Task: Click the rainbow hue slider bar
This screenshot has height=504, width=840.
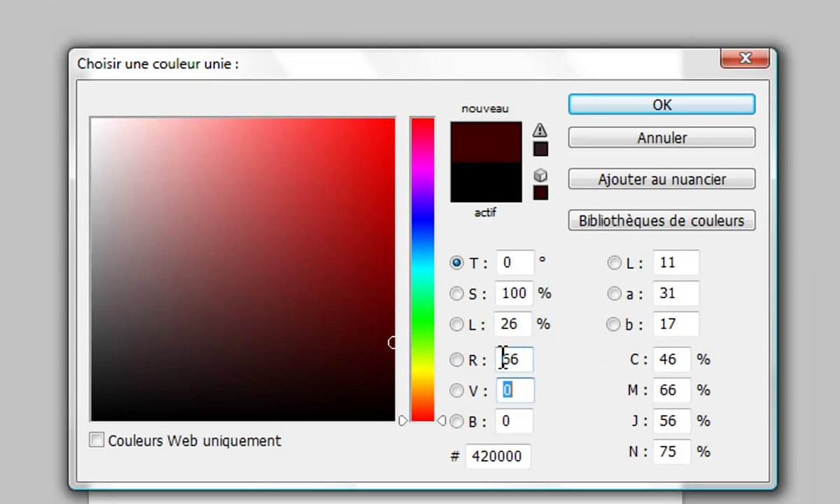Action: pos(422,269)
